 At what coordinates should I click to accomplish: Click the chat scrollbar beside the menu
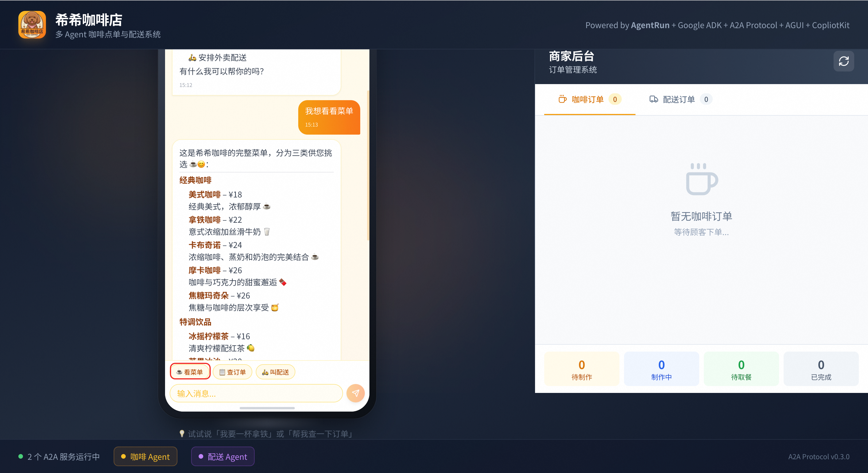click(x=368, y=165)
